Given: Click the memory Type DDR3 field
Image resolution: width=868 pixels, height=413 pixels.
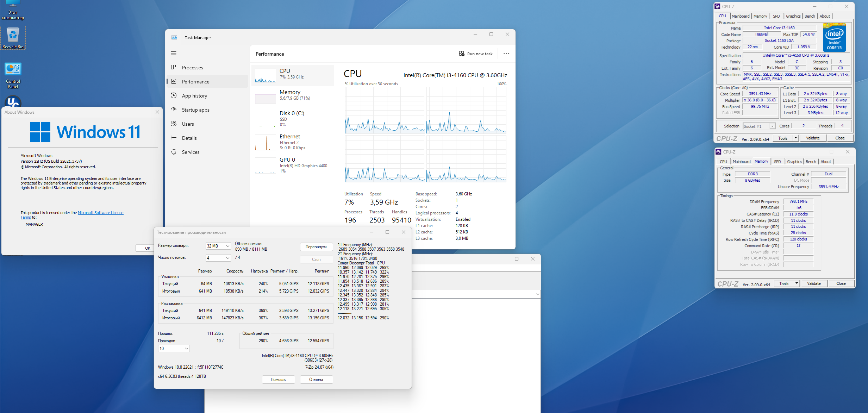Looking at the screenshot, I should (x=753, y=174).
